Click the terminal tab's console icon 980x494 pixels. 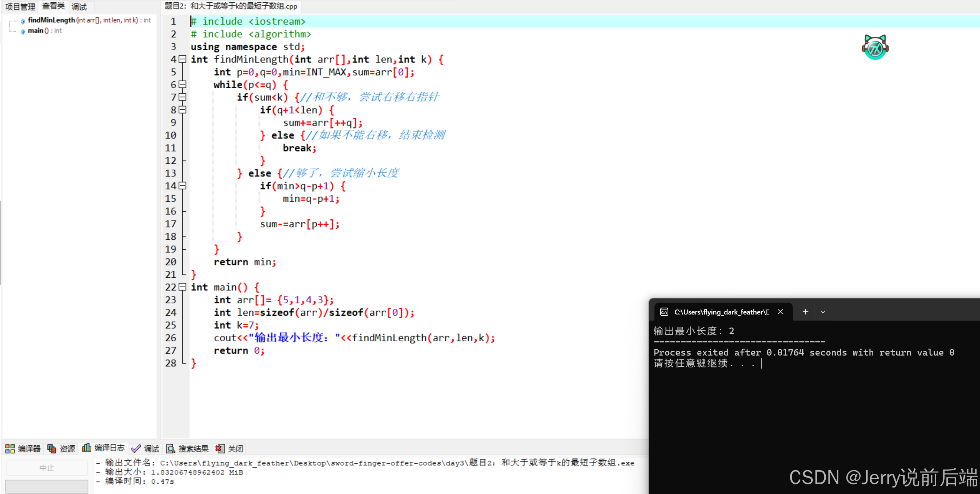point(664,312)
